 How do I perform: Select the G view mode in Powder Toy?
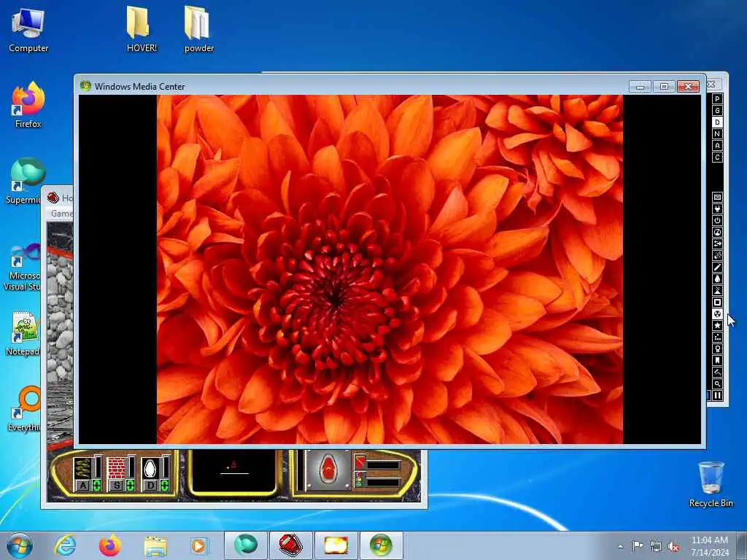point(717,111)
